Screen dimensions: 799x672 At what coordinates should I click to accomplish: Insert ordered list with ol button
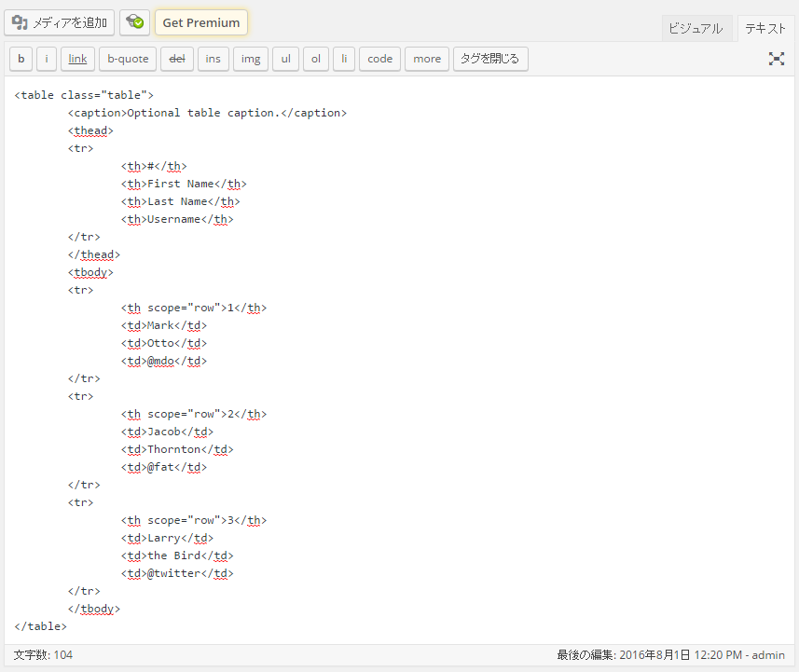point(316,59)
